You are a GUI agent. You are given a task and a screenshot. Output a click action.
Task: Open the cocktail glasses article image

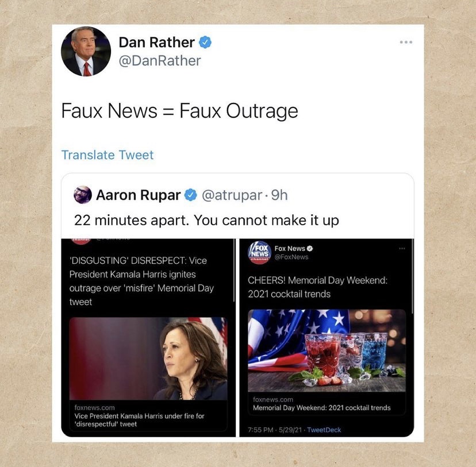tap(327, 350)
